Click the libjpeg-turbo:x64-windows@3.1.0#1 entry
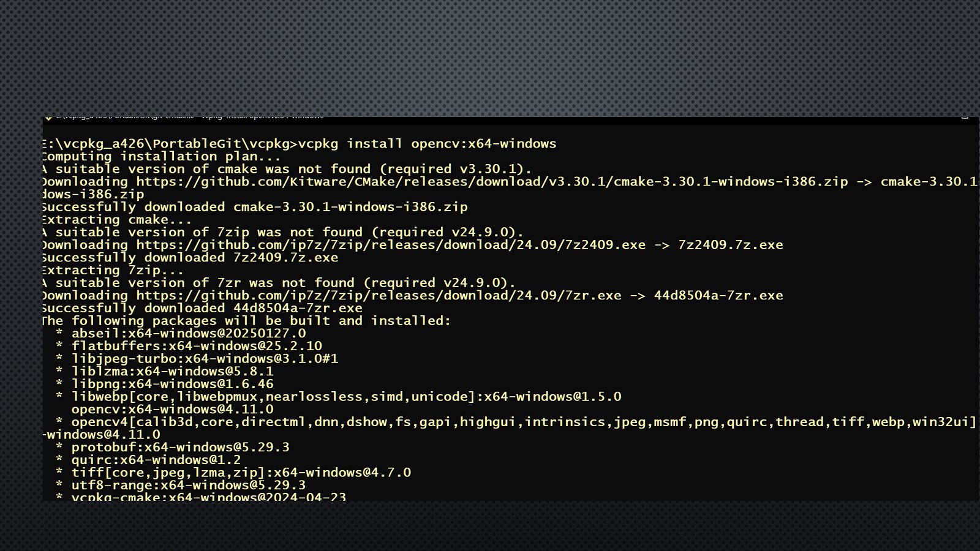This screenshot has width=980, height=551. coord(205,359)
